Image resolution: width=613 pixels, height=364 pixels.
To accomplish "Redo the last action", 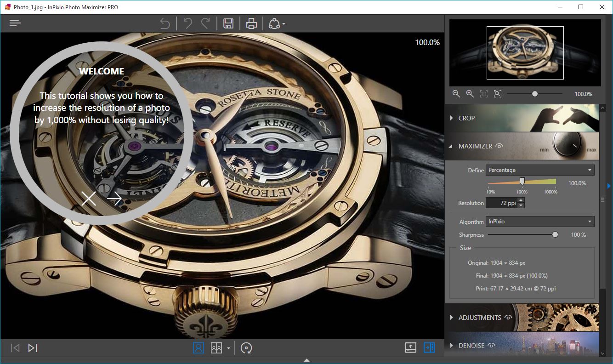I will click(205, 23).
